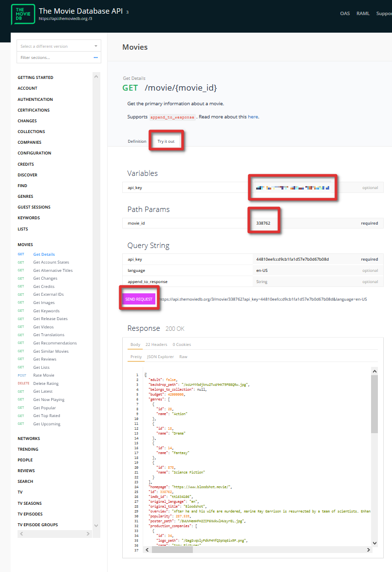Open the POST Rate Movie endpoint
This screenshot has width=392, height=572.
(x=43, y=375)
